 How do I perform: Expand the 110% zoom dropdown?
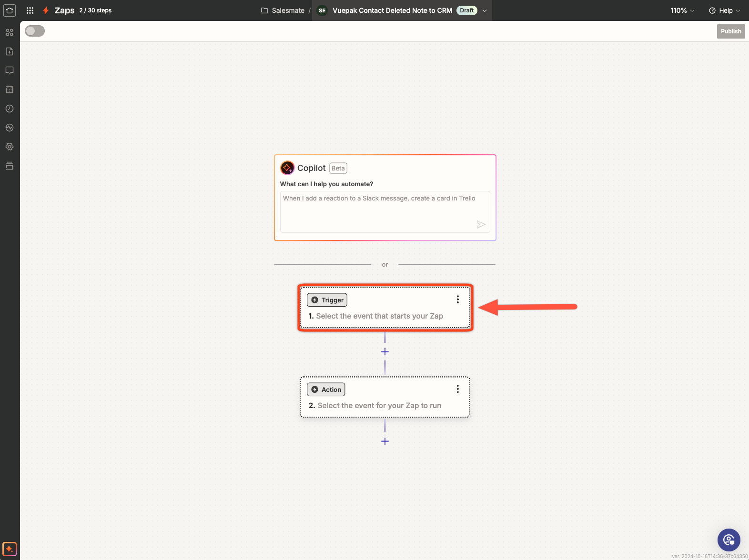tap(682, 10)
